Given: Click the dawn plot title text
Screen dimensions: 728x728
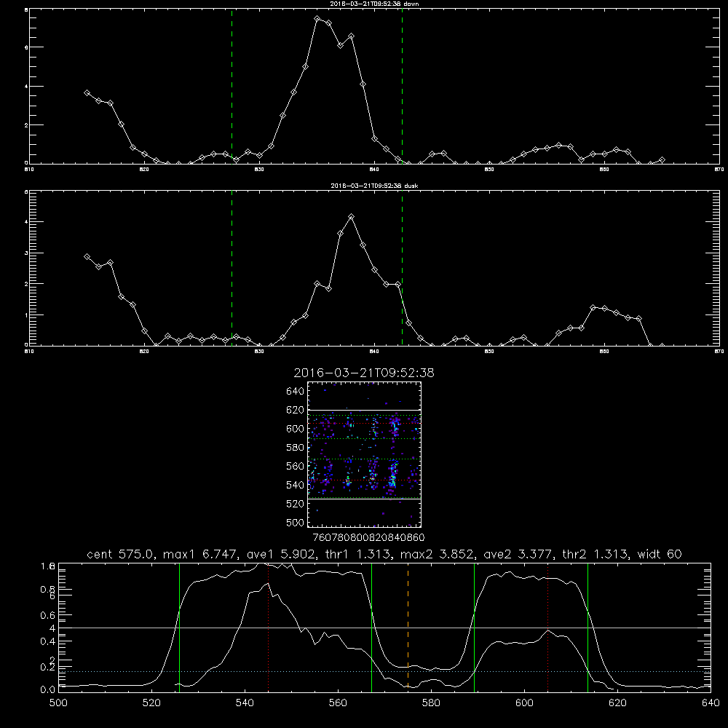Looking at the screenshot, I should click(x=374, y=4).
